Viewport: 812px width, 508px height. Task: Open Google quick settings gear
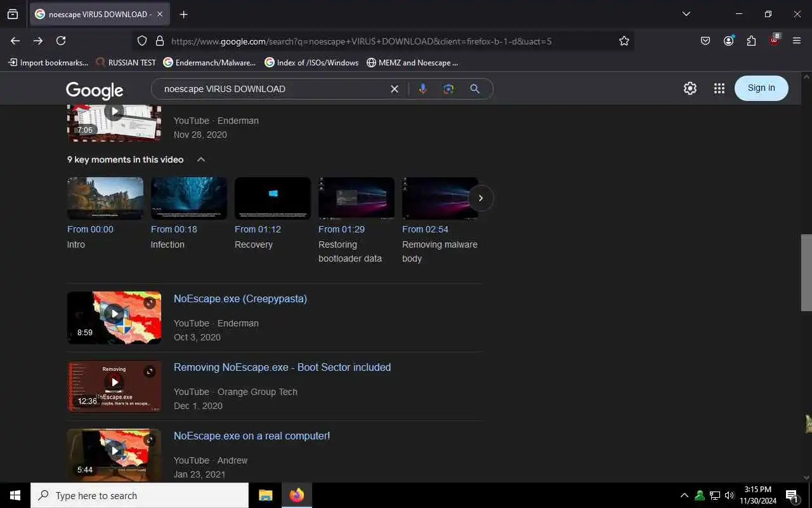pos(690,88)
